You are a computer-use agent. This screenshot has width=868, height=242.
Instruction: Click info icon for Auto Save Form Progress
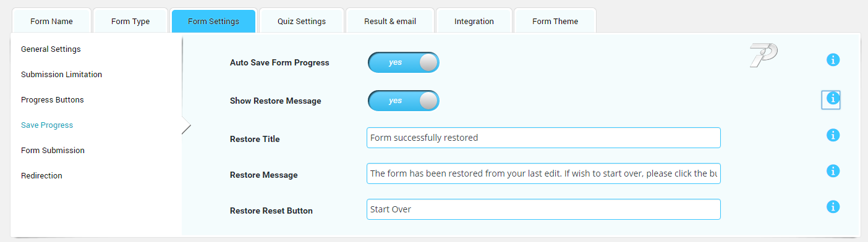coord(833,60)
